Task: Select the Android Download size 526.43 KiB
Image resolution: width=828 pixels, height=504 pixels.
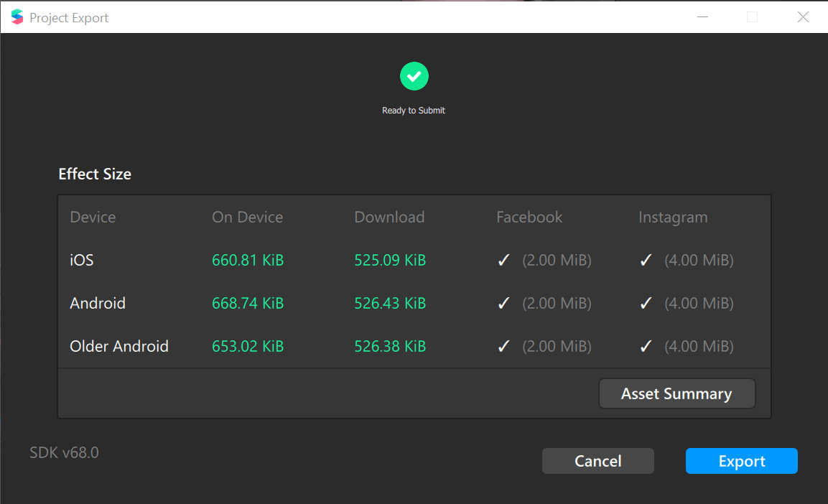Action: (x=390, y=304)
